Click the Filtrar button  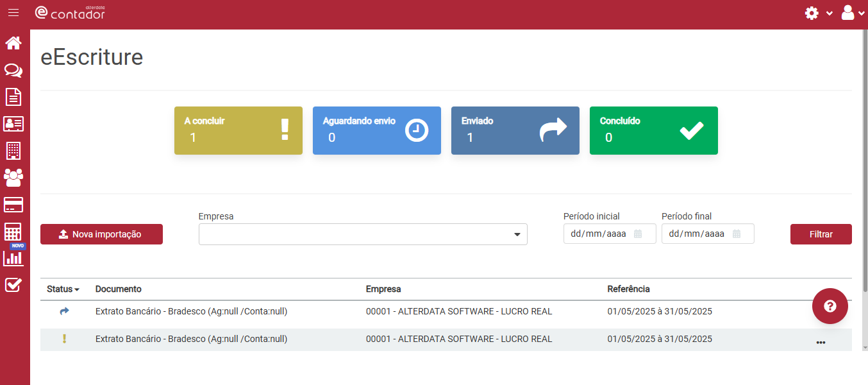click(x=821, y=234)
